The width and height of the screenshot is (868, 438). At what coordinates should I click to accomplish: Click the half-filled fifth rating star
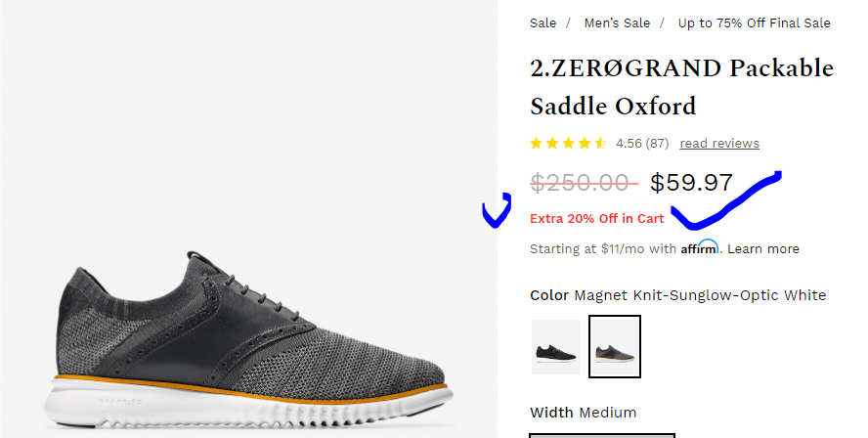[x=600, y=144]
